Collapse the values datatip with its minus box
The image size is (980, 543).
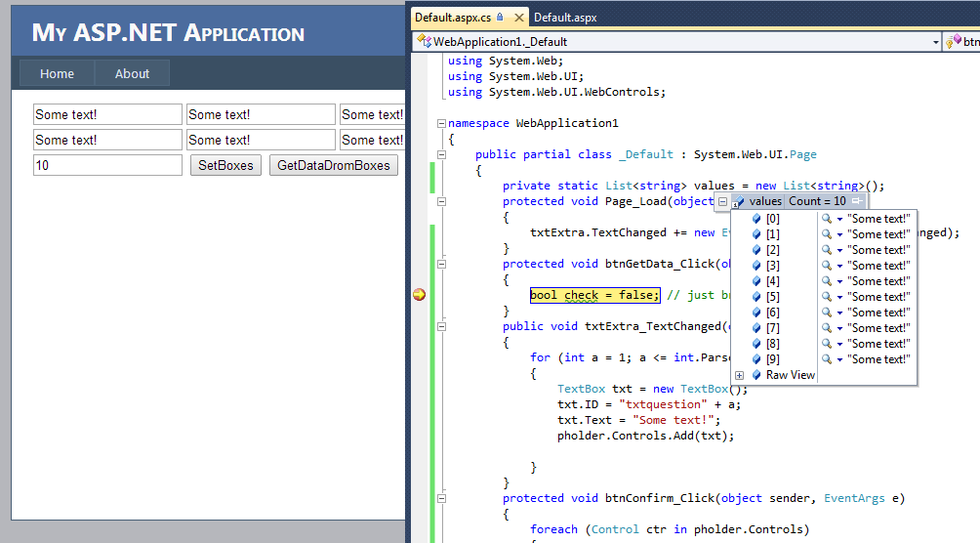point(722,201)
